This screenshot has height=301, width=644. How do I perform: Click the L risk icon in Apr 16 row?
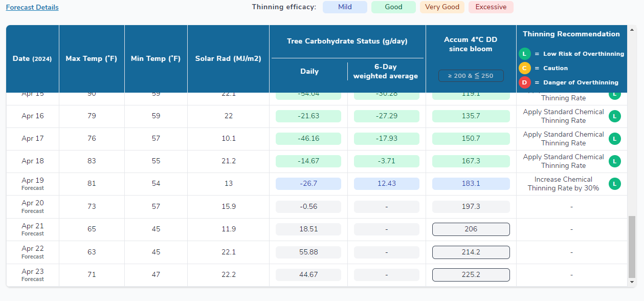(614, 116)
